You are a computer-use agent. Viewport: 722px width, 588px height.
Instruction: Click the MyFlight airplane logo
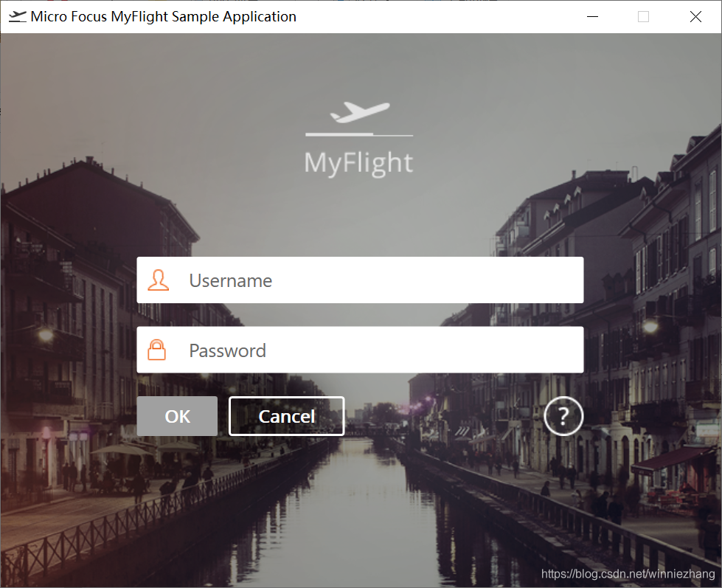(359, 119)
